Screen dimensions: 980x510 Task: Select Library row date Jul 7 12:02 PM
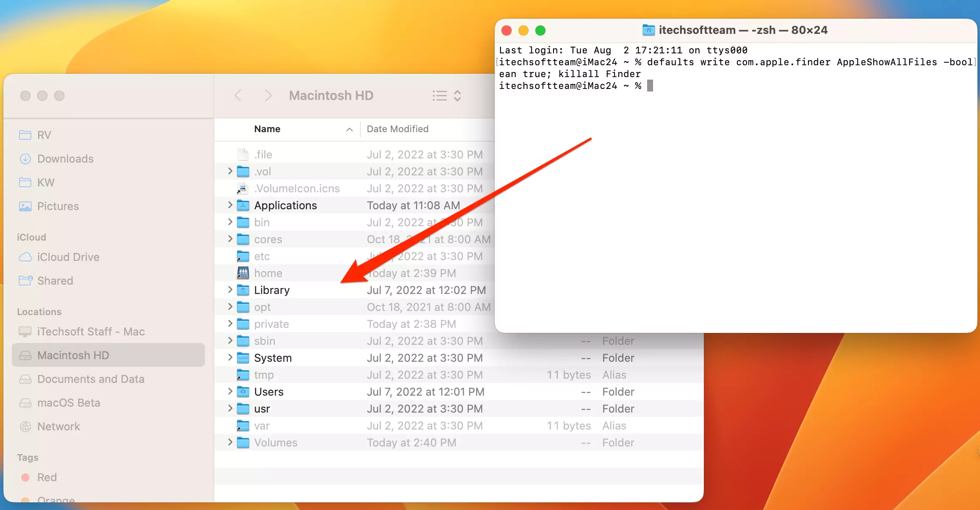click(x=426, y=290)
